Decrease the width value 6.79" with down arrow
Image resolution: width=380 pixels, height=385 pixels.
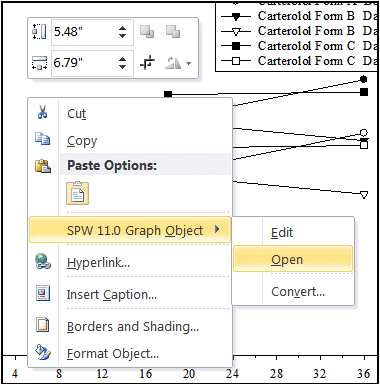pos(122,66)
